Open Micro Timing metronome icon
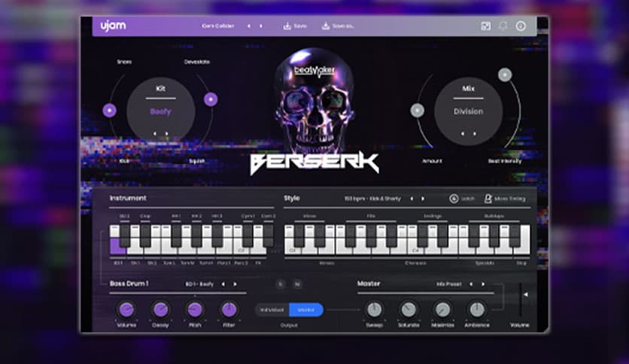The height and width of the screenshot is (364, 629). click(x=488, y=199)
